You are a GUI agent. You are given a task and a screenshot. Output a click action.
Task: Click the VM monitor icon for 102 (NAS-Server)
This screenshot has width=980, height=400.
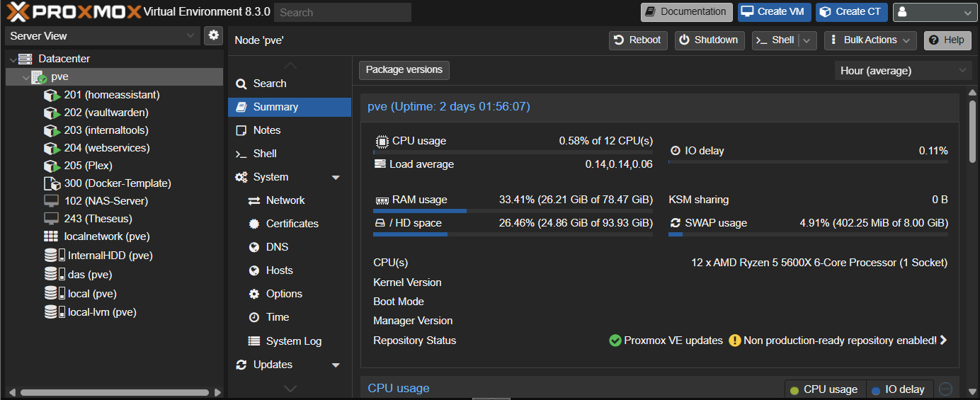click(x=51, y=201)
